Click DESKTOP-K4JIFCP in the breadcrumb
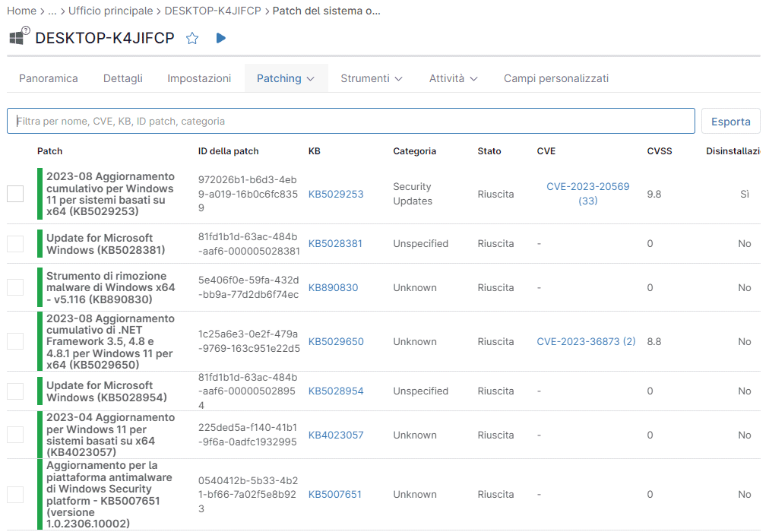The image size is (769, 532). (213, 11)
